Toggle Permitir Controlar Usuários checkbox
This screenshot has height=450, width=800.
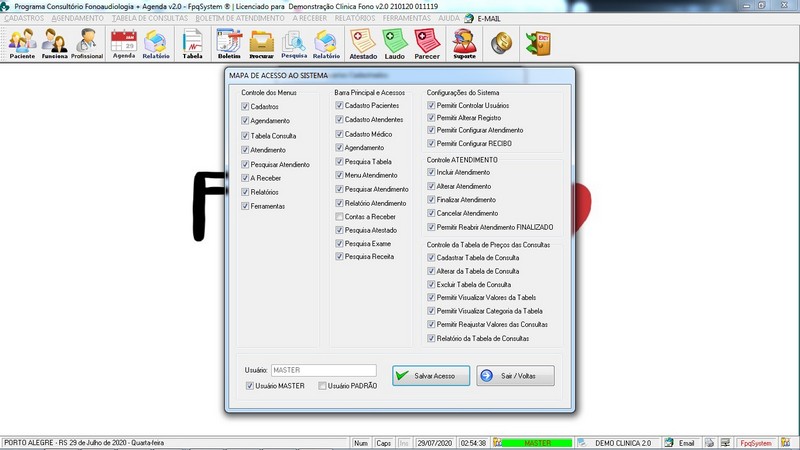tap(431, 105)
